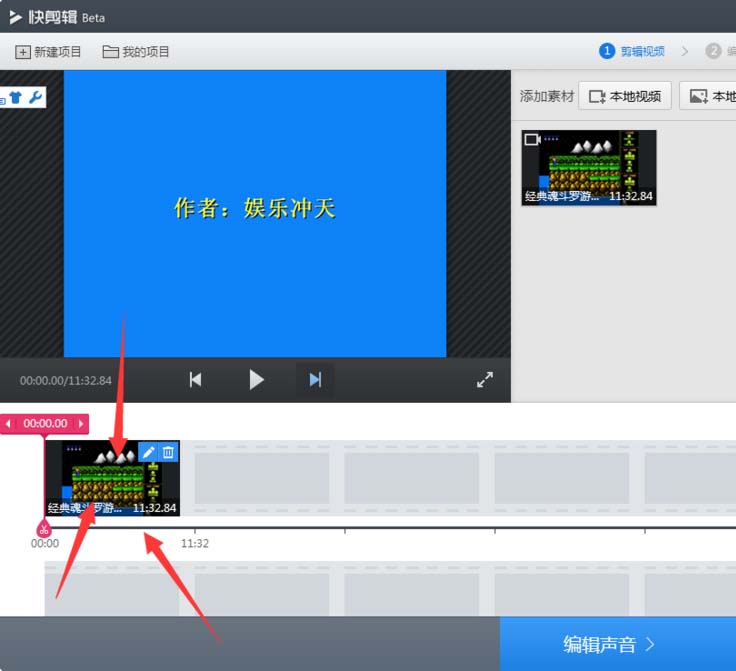Screen dimensions: 736x671
Task: Open 我的项目 my projects
Action: pyautogui.click(x=136, y=52)
